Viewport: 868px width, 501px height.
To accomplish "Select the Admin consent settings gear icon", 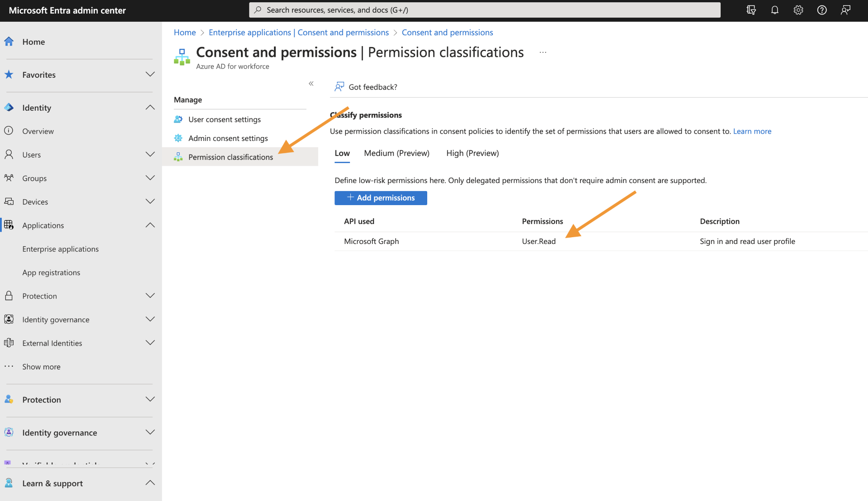I will (179, 138).
